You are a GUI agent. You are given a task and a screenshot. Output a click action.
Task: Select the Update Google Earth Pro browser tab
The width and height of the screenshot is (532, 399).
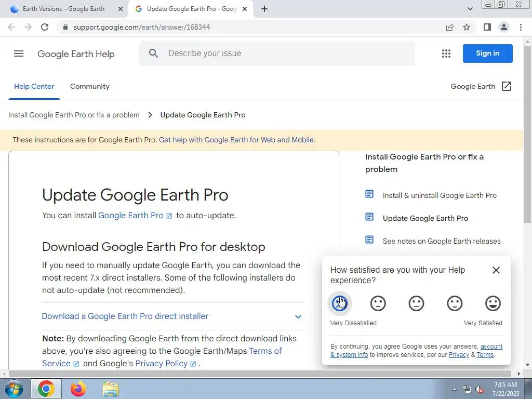[x=190, y=9]
